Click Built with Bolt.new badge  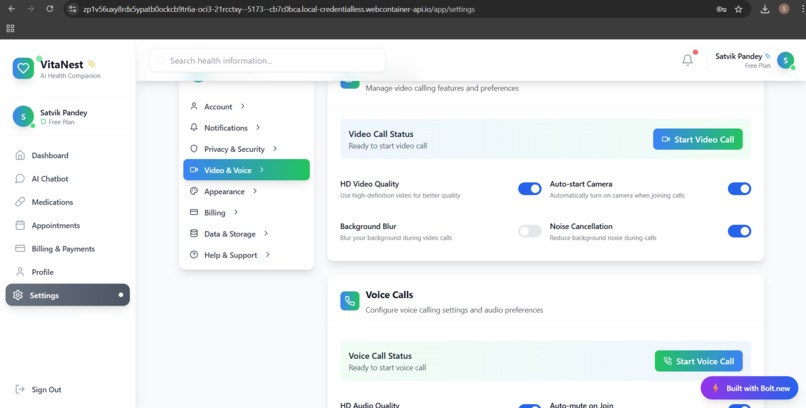pyautogui.click(x=749, y=388)
